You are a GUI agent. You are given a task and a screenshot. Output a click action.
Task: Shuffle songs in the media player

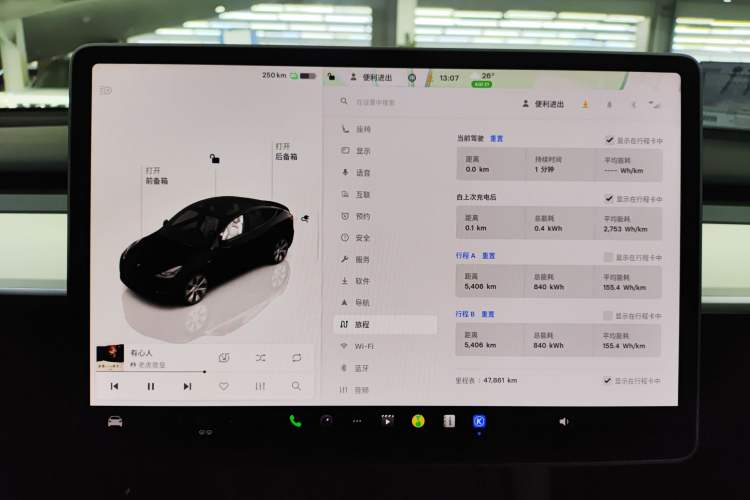(x=261, y=357)
